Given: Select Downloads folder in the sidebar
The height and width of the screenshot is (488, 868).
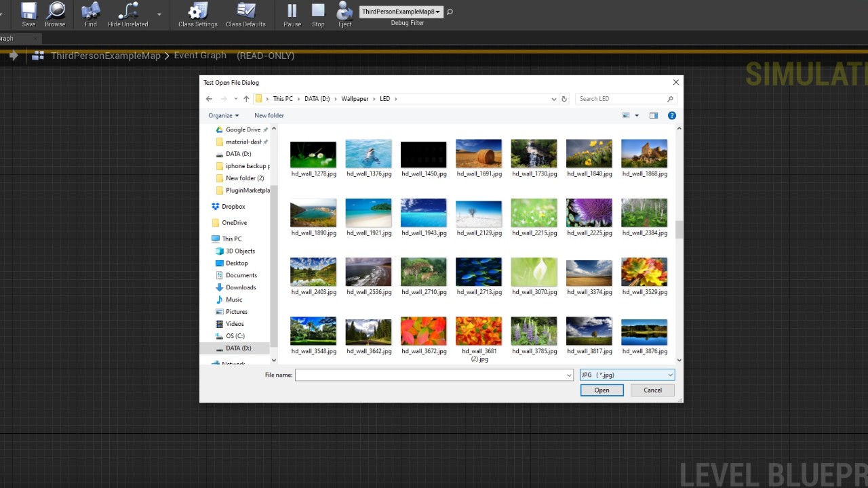Looking at the screenshot, I should (241, 287).
